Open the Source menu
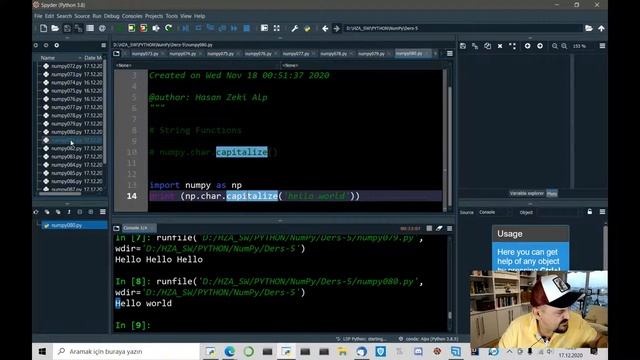640x360 pixels. point(82,16)
